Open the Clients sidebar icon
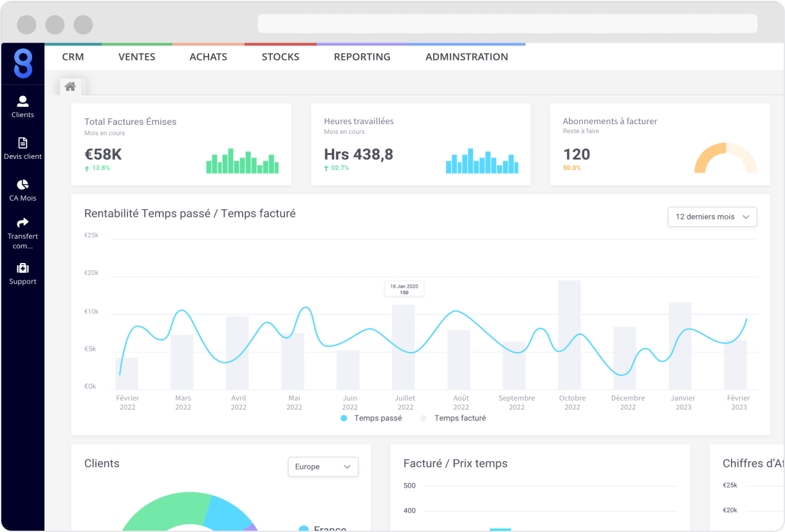 pyautogui.click(x=23, y=102)
